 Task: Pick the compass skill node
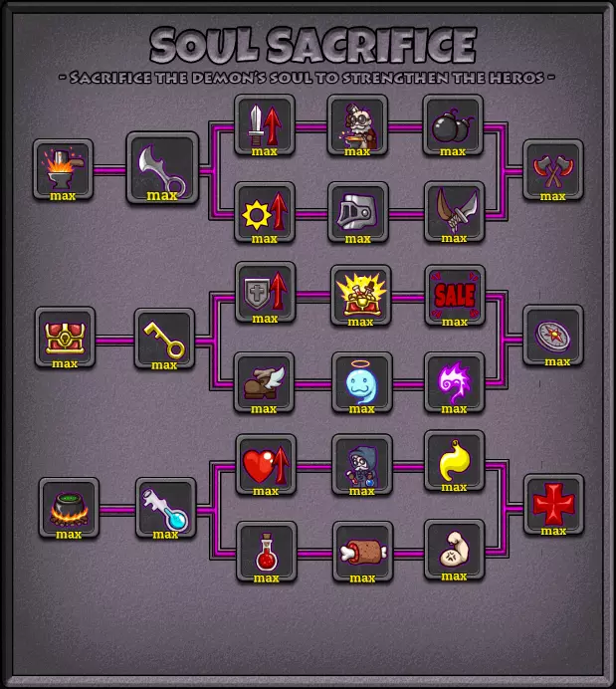point(553,336)
